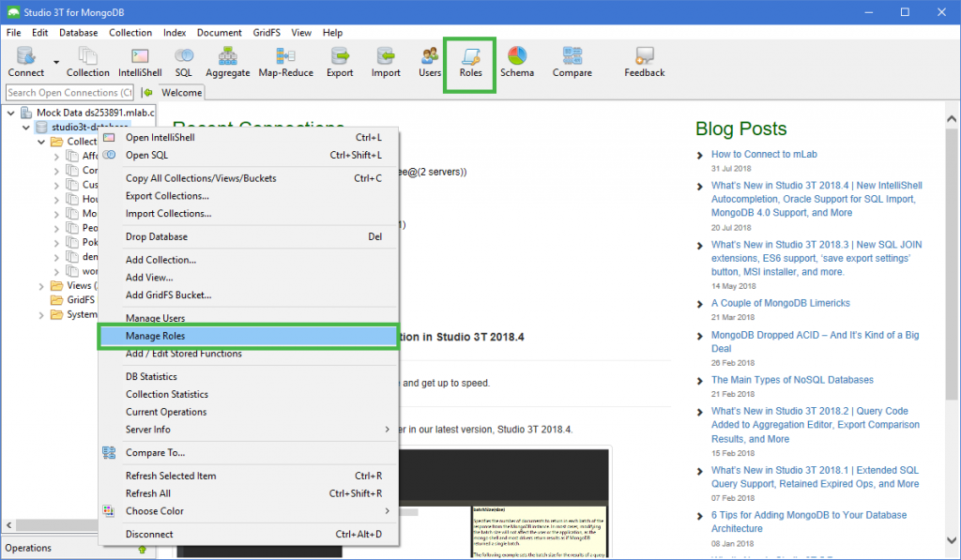961x560 pixels.
Task: Open the Schema explorer icon
Action: [x=517, y=63]
